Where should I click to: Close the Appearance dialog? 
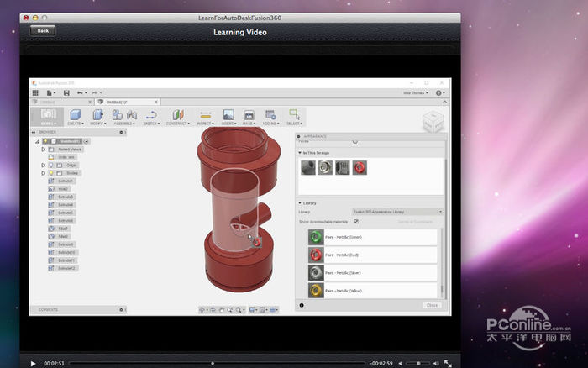(x=432, y=305)
